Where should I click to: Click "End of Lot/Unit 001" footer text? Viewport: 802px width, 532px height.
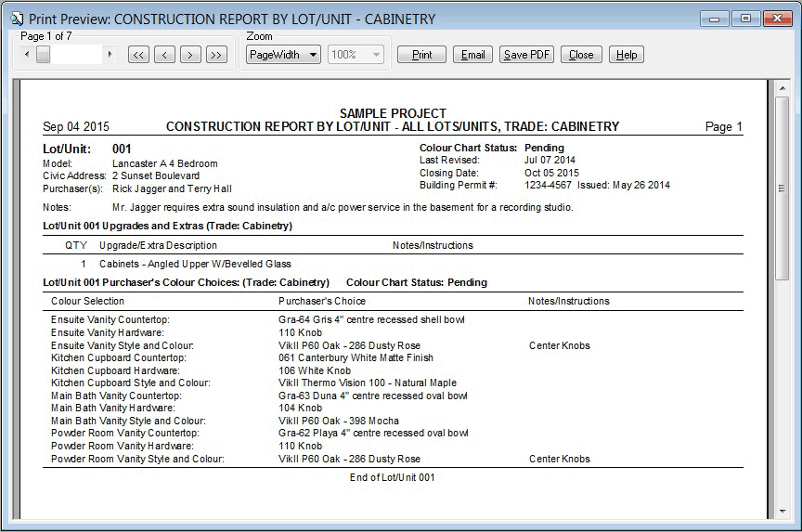(x=393, y=478)
